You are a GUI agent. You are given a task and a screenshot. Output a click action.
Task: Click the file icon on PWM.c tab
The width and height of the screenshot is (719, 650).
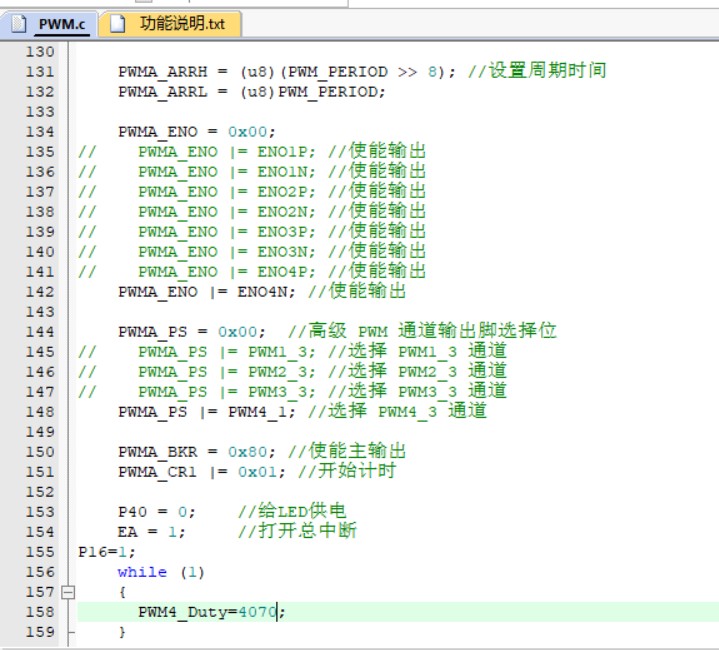click(x=21, y=25)
